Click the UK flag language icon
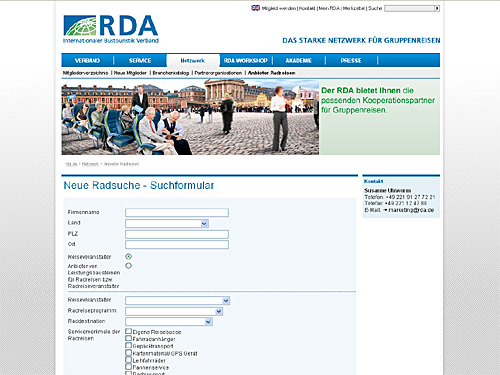This screenshot has width=500, height=375. click(255, 8)
